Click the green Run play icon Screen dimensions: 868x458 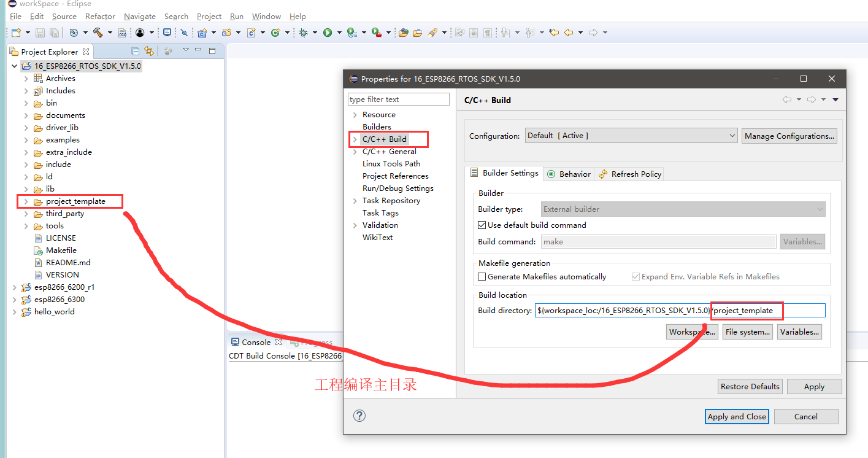click(328, 33)
